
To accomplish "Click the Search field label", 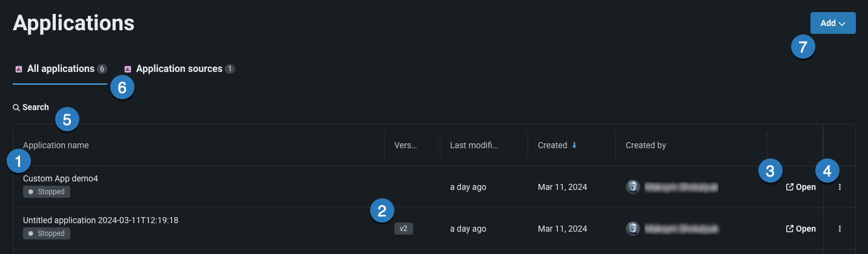I will point(36,108).
